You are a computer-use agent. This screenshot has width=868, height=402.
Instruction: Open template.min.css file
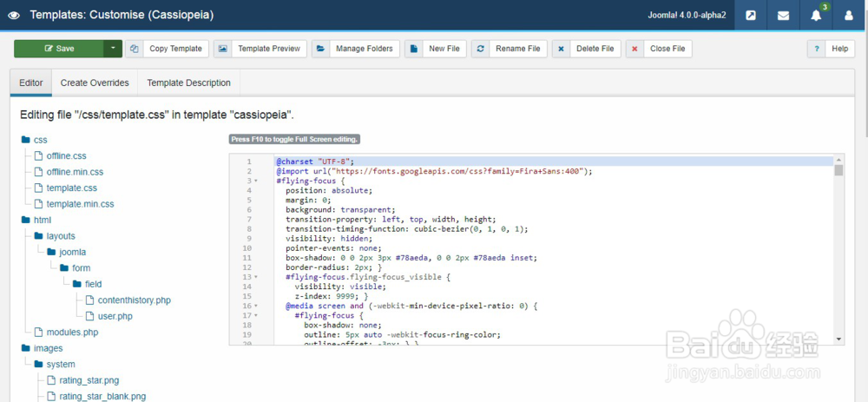(74, 204)
